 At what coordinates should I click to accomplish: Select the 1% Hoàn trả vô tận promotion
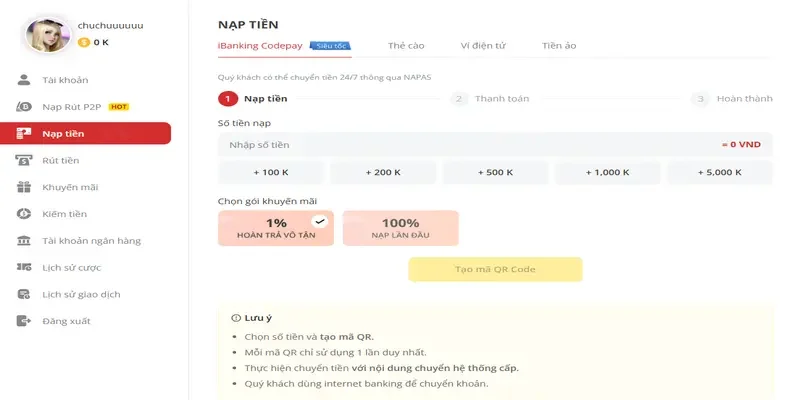275,228
